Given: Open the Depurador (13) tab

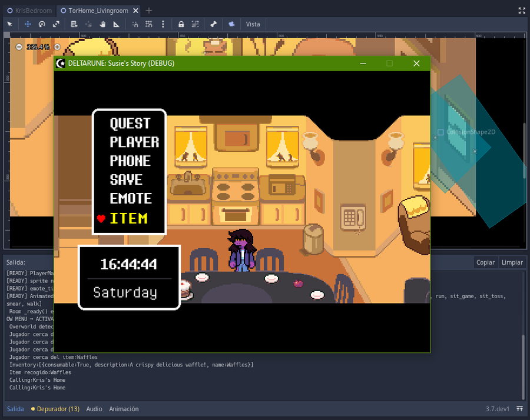Looking at the screenshot, I should pos(55,409).
